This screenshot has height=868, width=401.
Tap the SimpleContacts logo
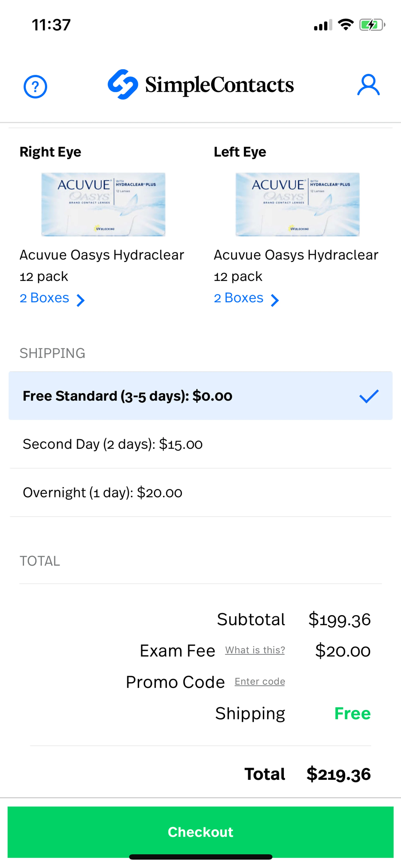201,85
